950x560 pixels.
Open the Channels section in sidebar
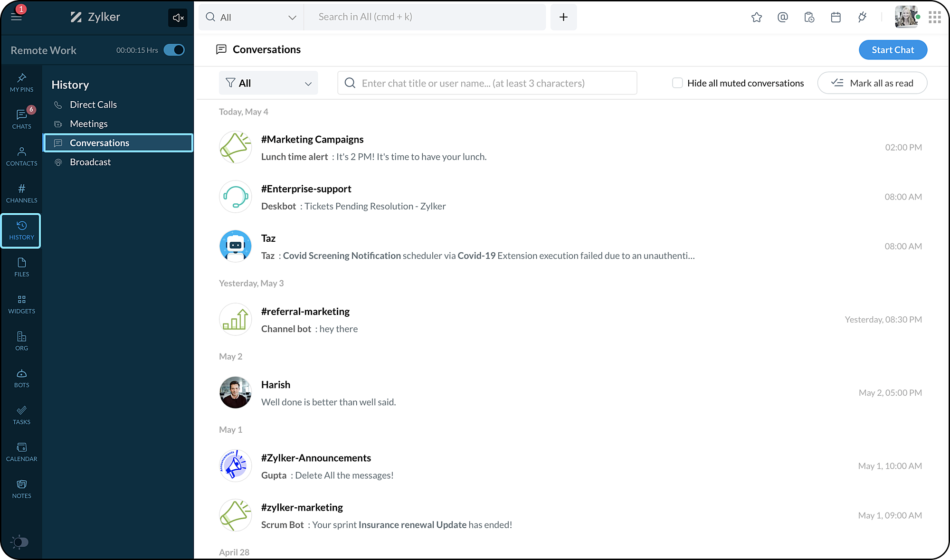tap(21, 193)
